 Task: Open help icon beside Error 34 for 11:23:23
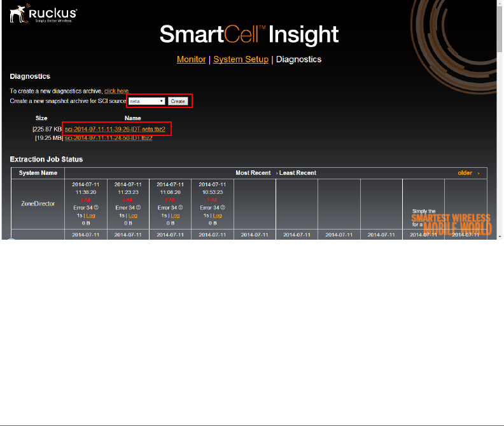pyautogui.click(x=139, y=208)
